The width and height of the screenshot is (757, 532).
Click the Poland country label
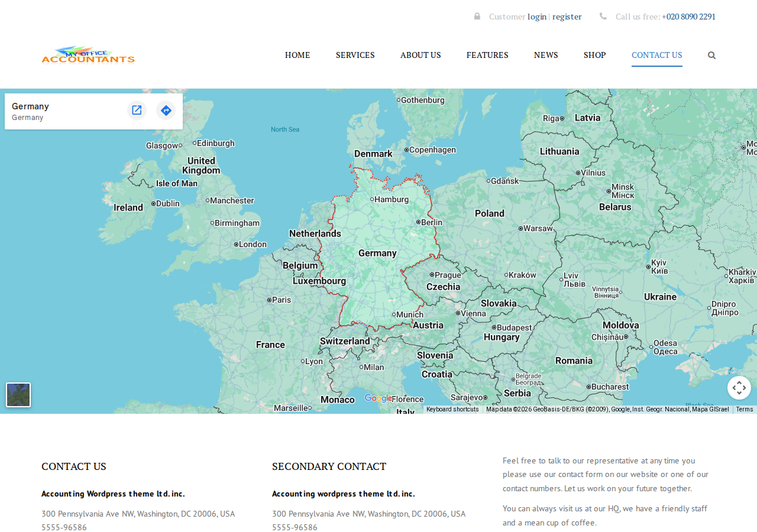[490, 213]
